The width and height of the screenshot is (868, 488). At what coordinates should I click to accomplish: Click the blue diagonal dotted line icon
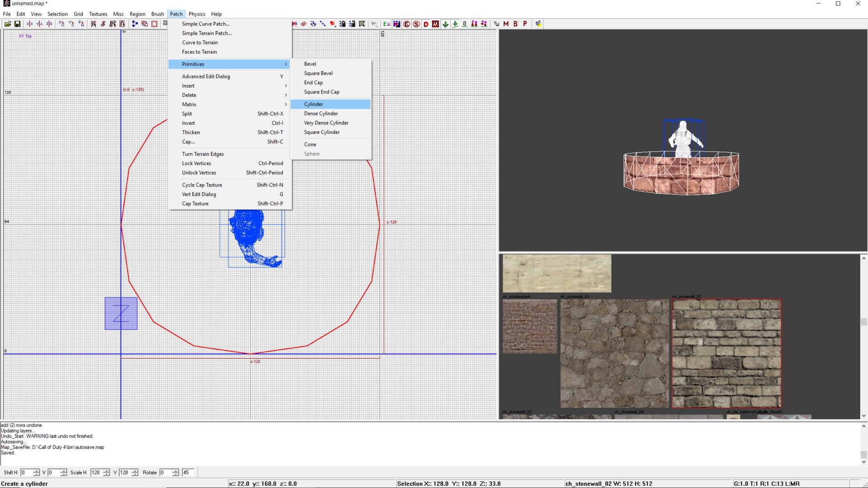pyautogui.click(x=323, y=24)
